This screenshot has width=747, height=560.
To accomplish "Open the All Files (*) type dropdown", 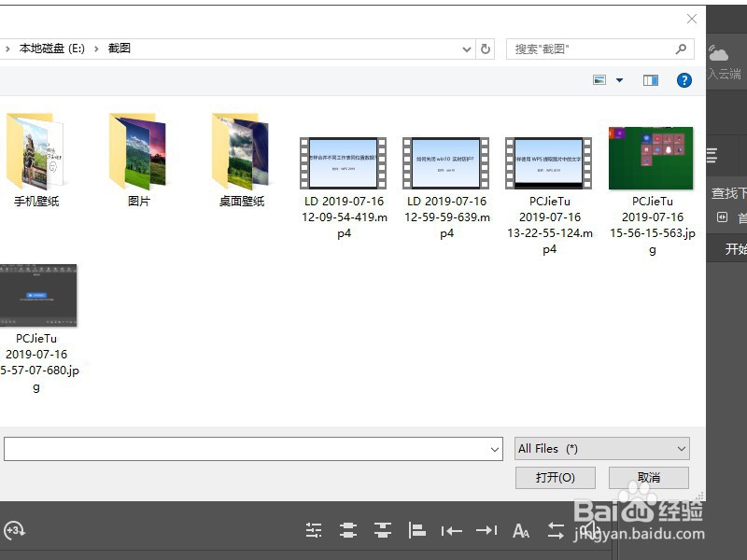I will [x=602, y=449].
